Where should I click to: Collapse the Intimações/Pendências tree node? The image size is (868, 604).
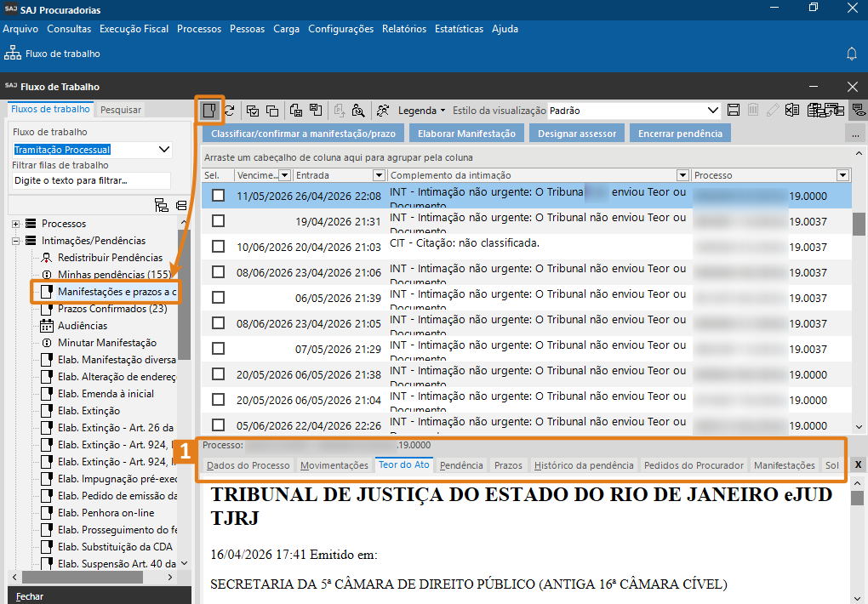15,241
